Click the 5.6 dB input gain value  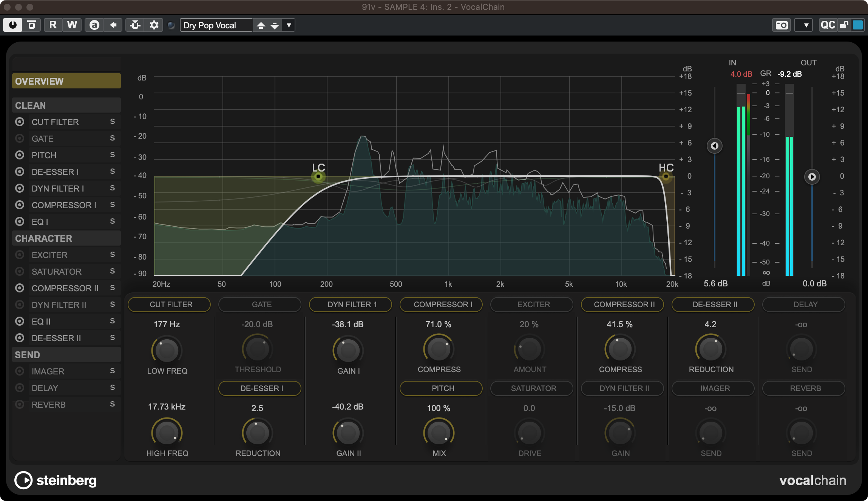[715, 283]
